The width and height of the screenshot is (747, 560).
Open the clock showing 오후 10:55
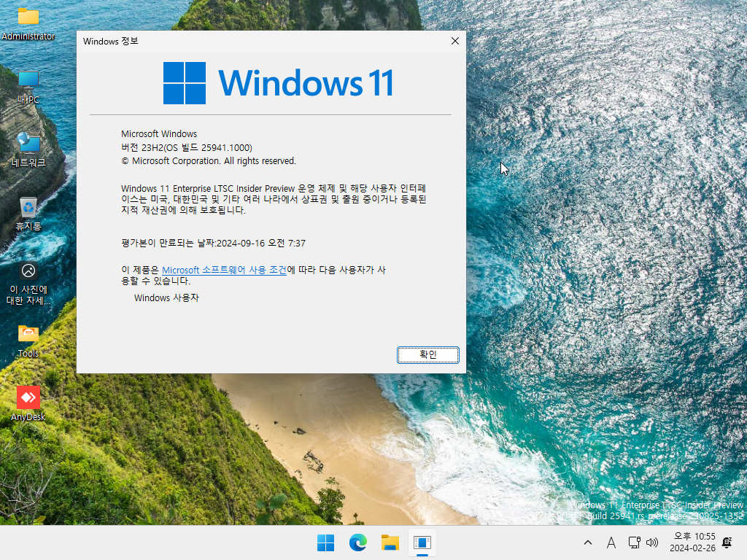pos(692,542)
